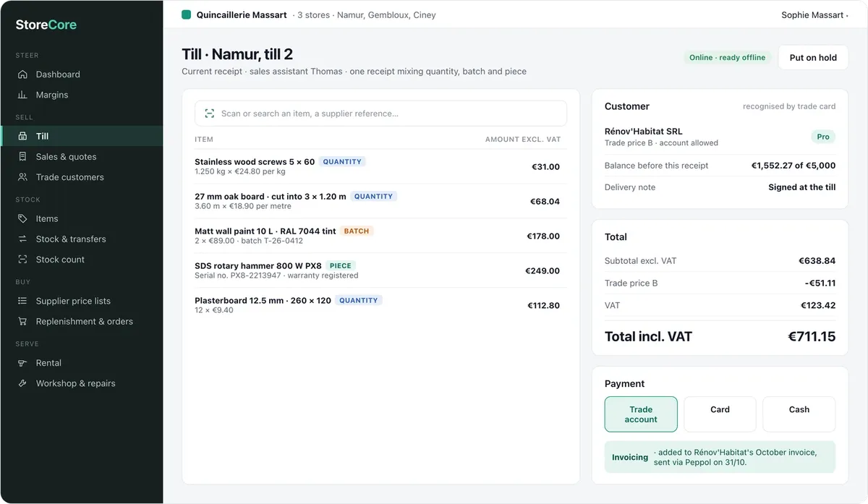Click the €249.00 amount for rotary hammer
The width and height of the screenshot is (868, 504).
point(542,271)
